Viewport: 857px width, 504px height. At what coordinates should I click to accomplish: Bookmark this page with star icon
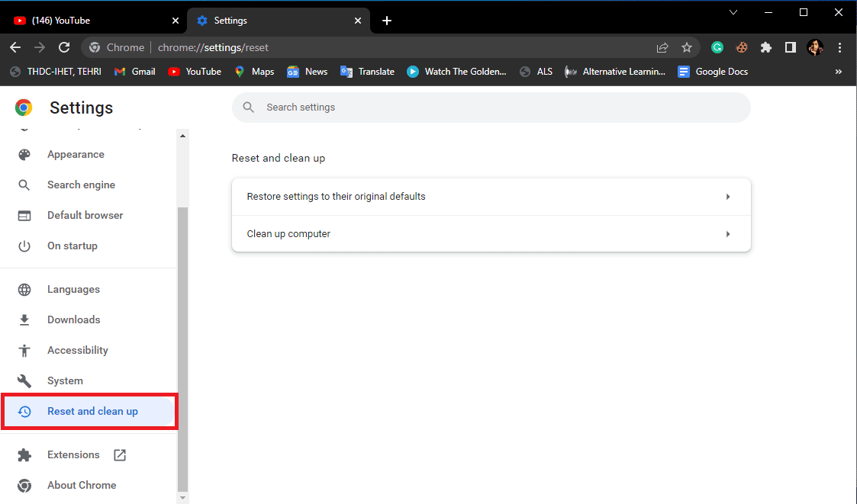tap(687, 47)
